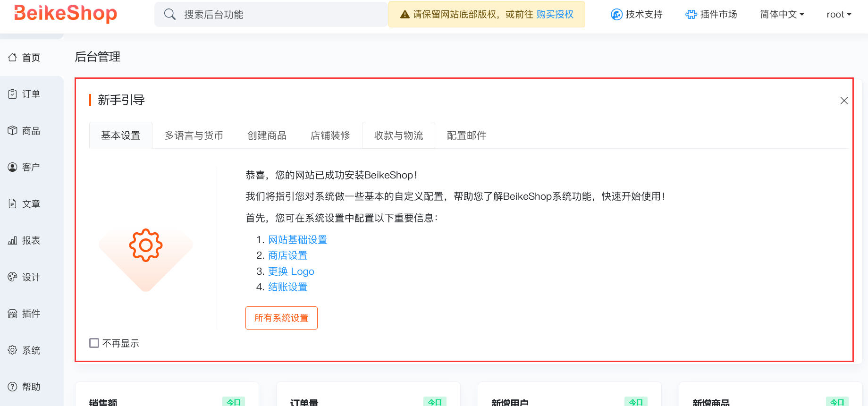Click the 新手引导 heading text
Screen dimensions: 868x406
pos(121,100)
